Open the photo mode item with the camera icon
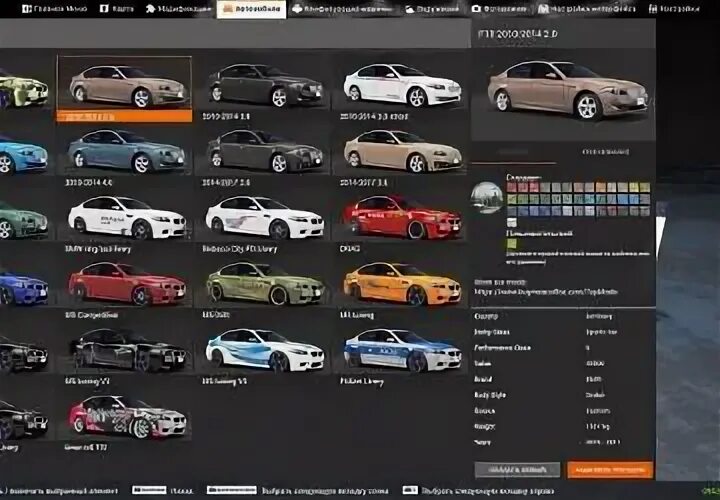The width and height of the screenshot is (720, 500). tap(499, 9)
